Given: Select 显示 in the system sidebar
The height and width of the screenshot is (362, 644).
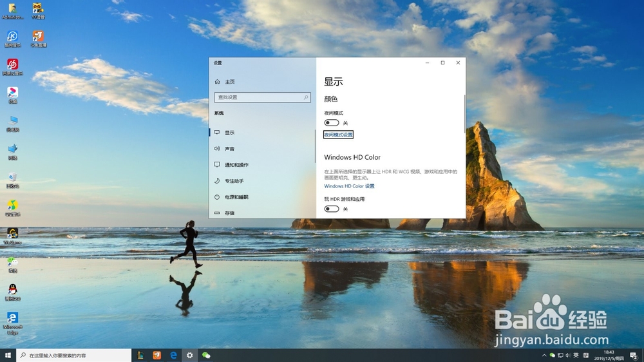Looking at the screenshot, I should 262,133.
